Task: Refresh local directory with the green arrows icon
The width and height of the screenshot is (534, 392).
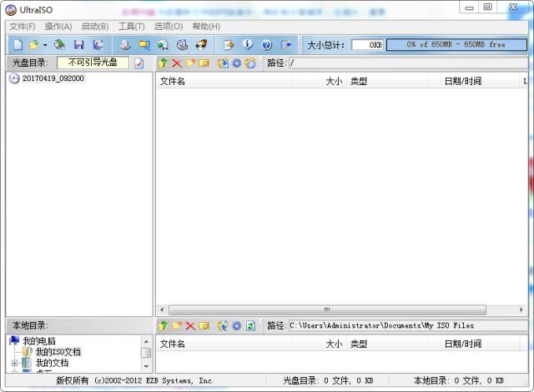Action: [250, 326]
